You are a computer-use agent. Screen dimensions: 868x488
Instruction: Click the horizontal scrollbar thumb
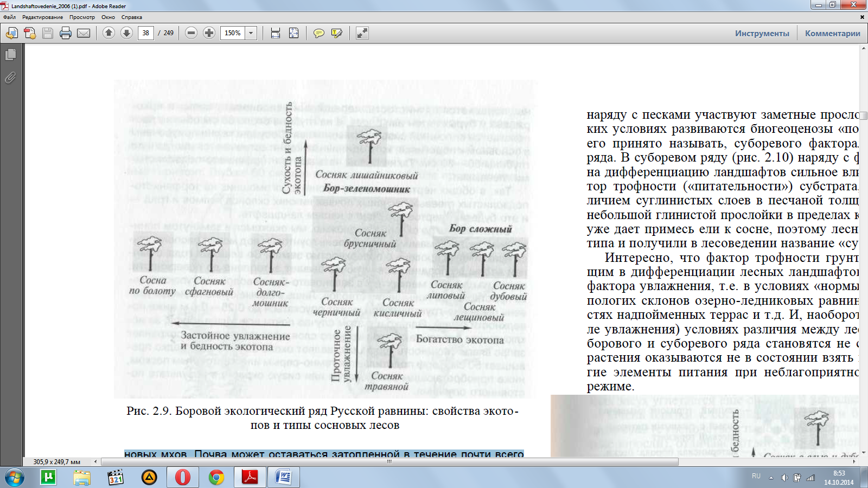pos(390,462)
